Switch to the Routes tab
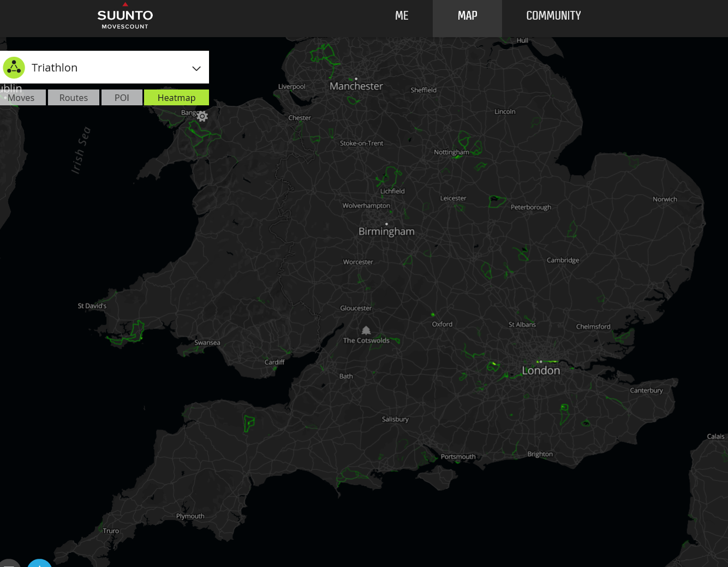The width and height of the screenshot is (728, 567). [x=74, y=98]
